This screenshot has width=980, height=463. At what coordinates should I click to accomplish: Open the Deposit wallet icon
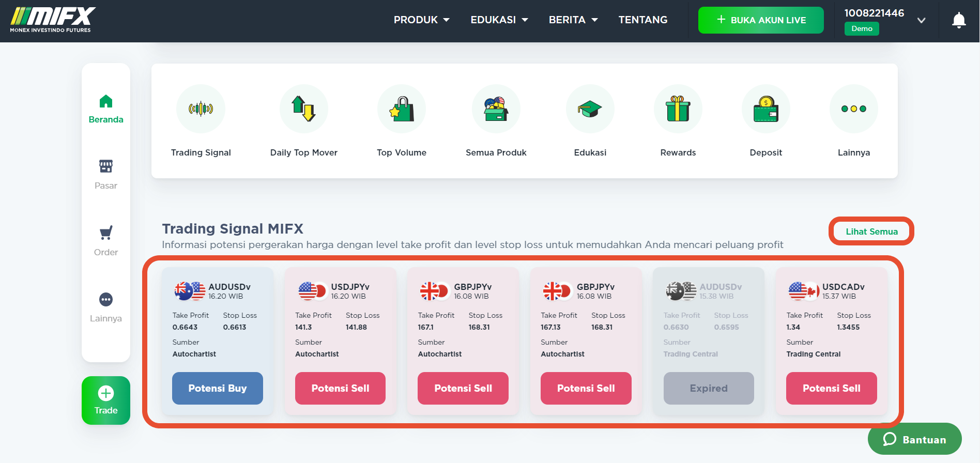point(766,109)
